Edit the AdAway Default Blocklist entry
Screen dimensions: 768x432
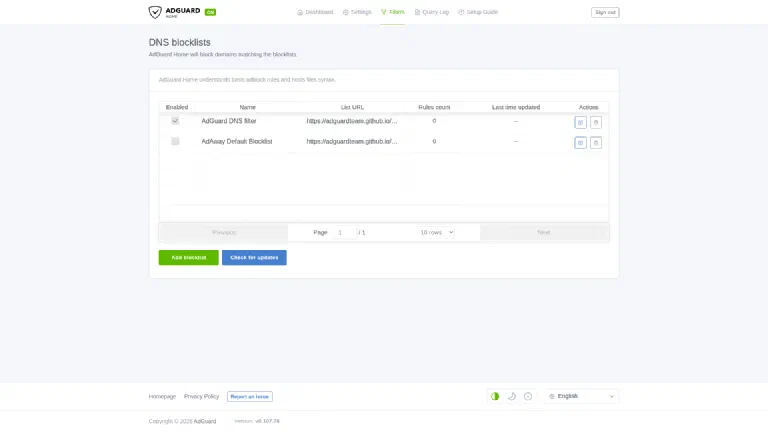click(x=580, y=143)
